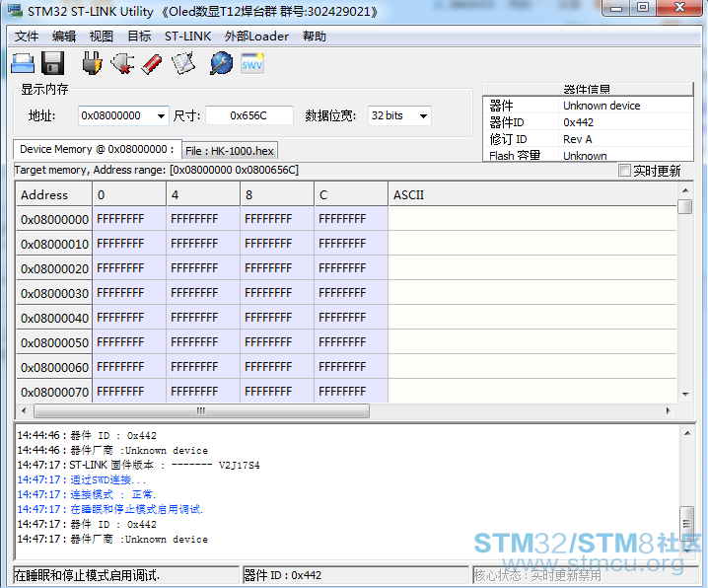708x588 pixels.
Task: Open the globe tool icon in toolbar
Action: [221, 63]
